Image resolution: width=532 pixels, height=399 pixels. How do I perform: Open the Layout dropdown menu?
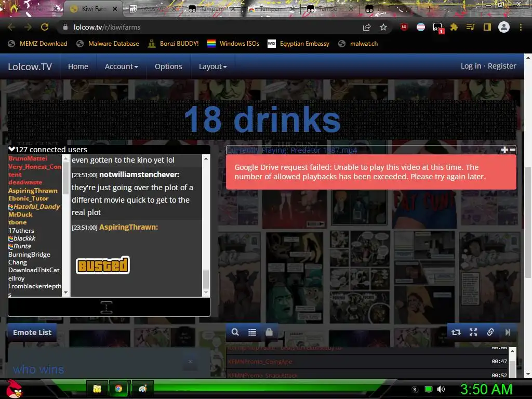[212, 66]
